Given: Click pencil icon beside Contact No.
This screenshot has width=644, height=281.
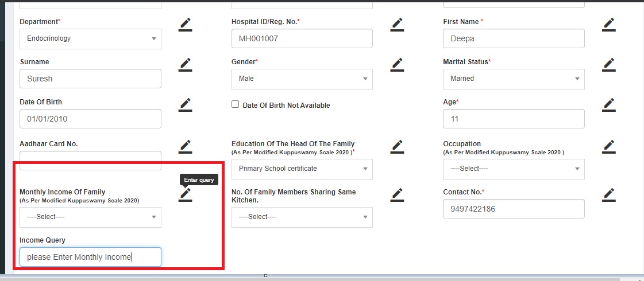Looking at the screenshot, I should tap(609, 195).
